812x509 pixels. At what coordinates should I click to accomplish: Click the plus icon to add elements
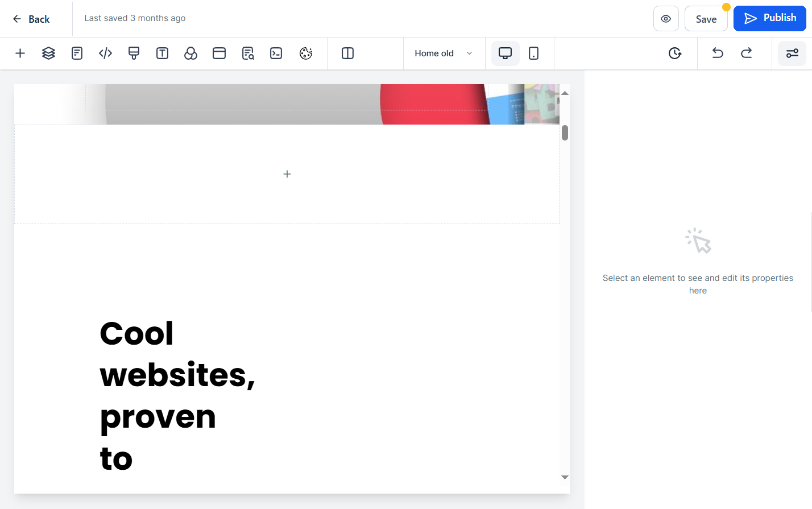20,53
